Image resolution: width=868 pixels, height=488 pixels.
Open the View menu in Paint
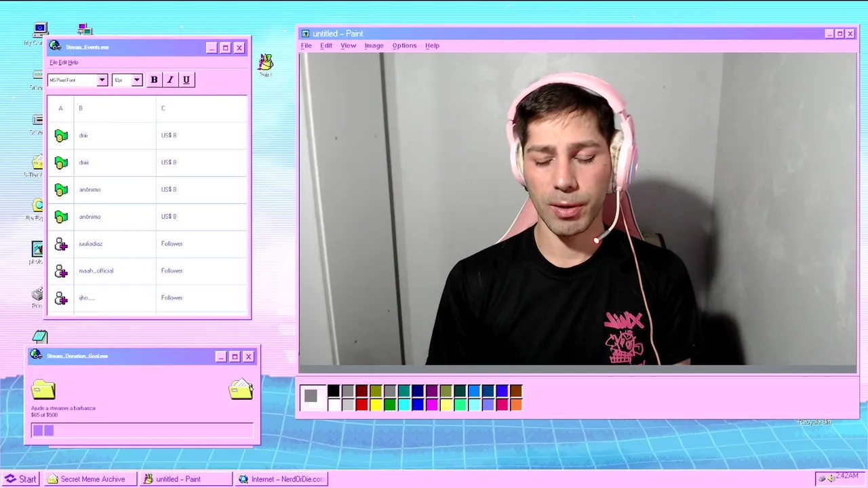[348, 45]
